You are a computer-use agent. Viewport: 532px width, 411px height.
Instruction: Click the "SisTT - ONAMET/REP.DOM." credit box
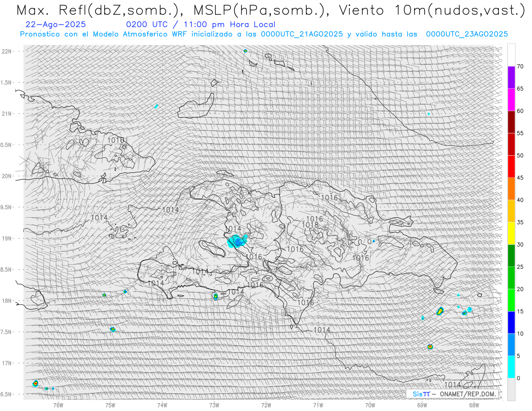[x=452, y=394]
